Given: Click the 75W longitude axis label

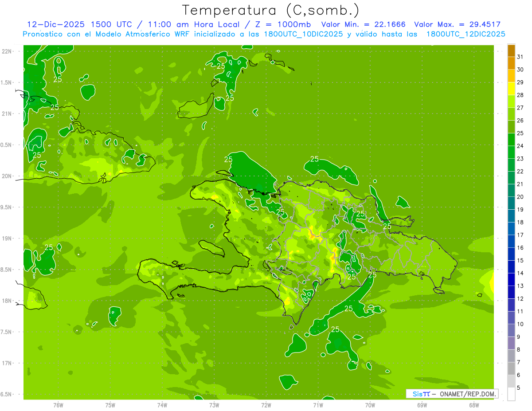Looking at the screenshot, I should click(110, 405).
